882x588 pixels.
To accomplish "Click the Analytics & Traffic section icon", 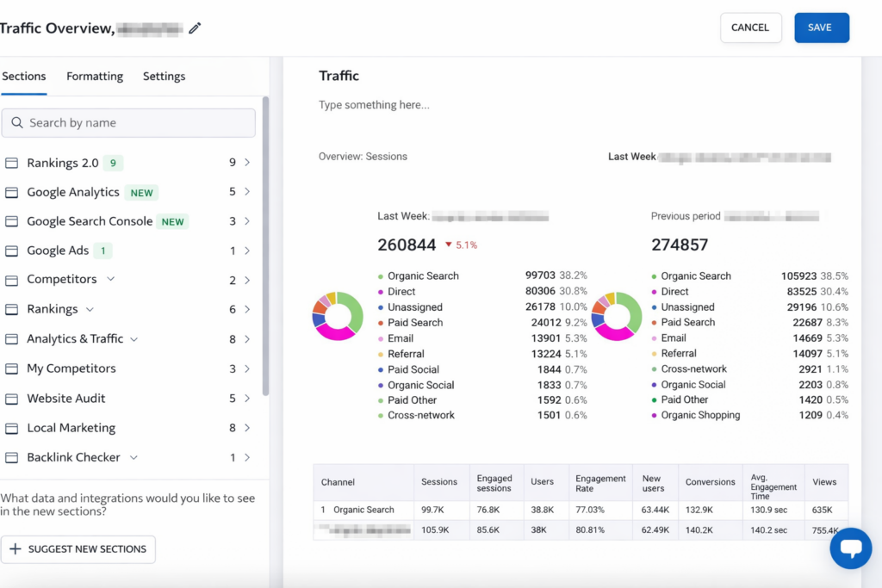I will 12,339.
